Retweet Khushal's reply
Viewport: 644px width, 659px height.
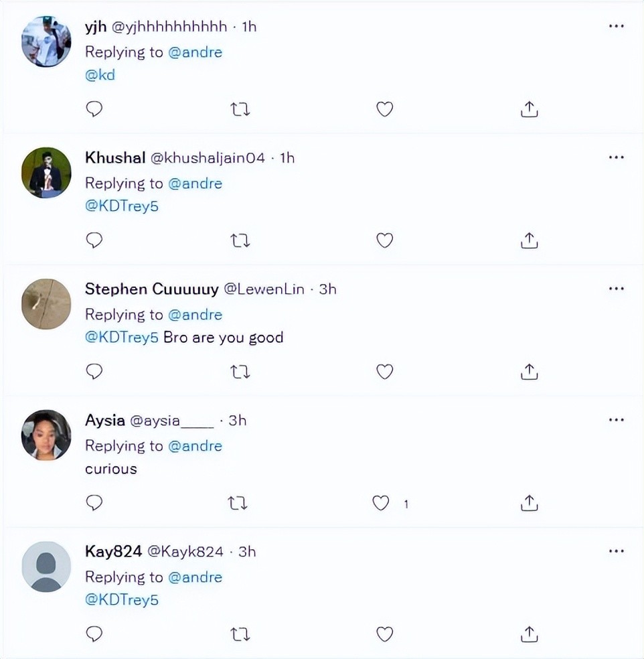tap(240, 240)
